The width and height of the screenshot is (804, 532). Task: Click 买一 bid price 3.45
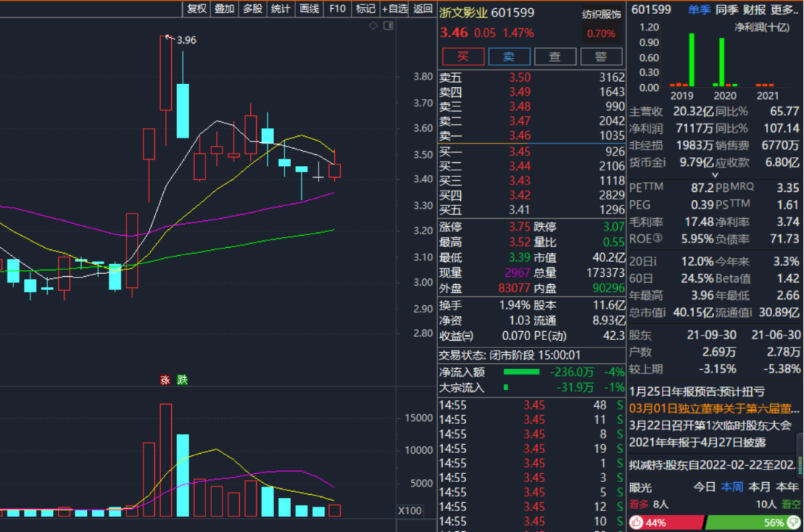[520, 152]
